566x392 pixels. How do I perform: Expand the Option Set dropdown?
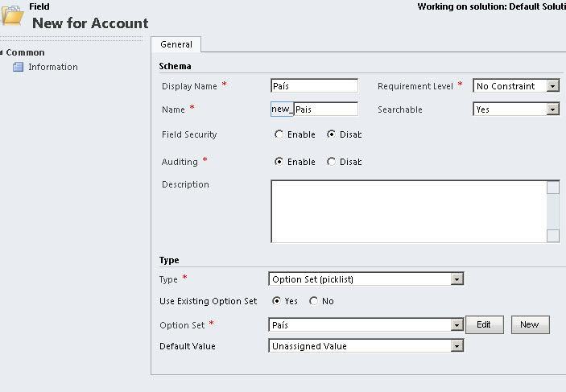[457, 325]
